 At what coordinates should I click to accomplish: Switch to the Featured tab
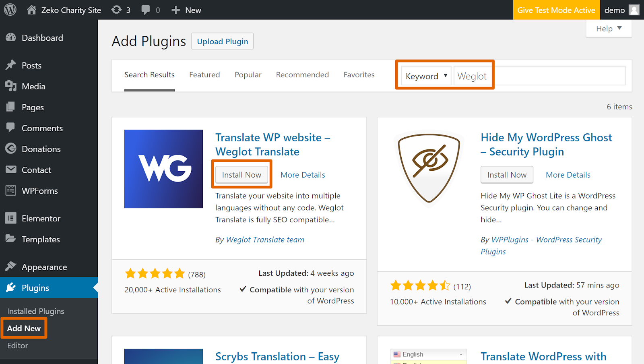coord(204,75)
